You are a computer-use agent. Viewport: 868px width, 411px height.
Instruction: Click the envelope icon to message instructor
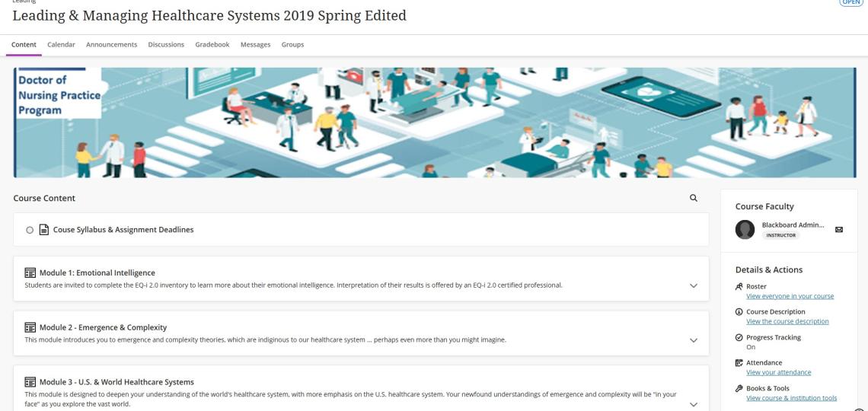838,229
